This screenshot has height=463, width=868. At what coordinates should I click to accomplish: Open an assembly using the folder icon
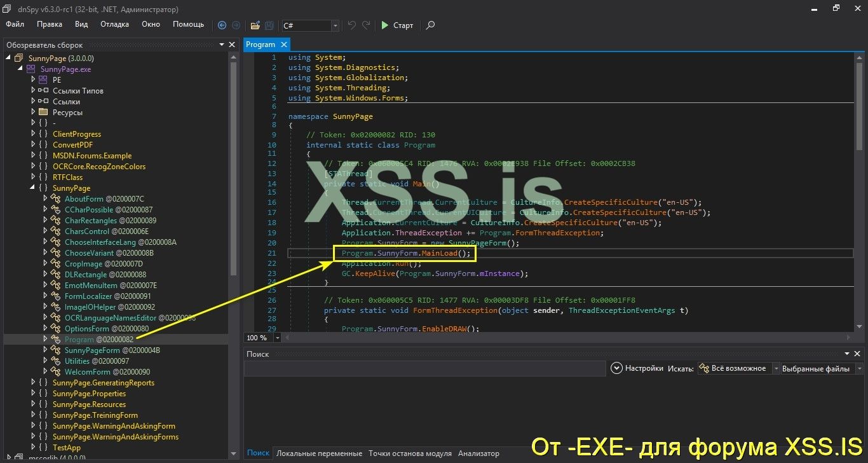[x=254, y=25]
